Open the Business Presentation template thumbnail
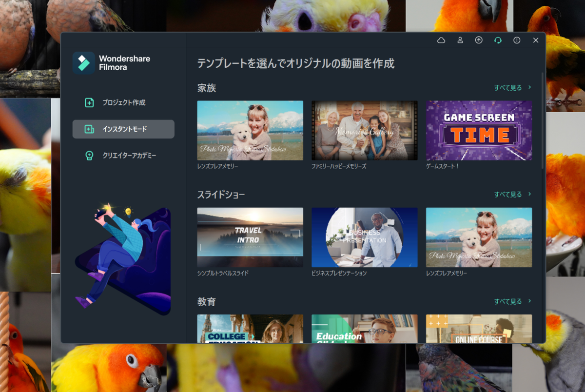This screenshot has height=392, width=585. pos(365,237)
